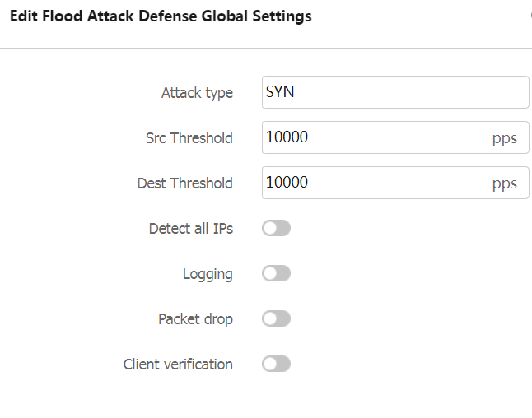Click inside the Dest Threshold input box
Screen dimensions: 532x418
click(x=395, y=183)
